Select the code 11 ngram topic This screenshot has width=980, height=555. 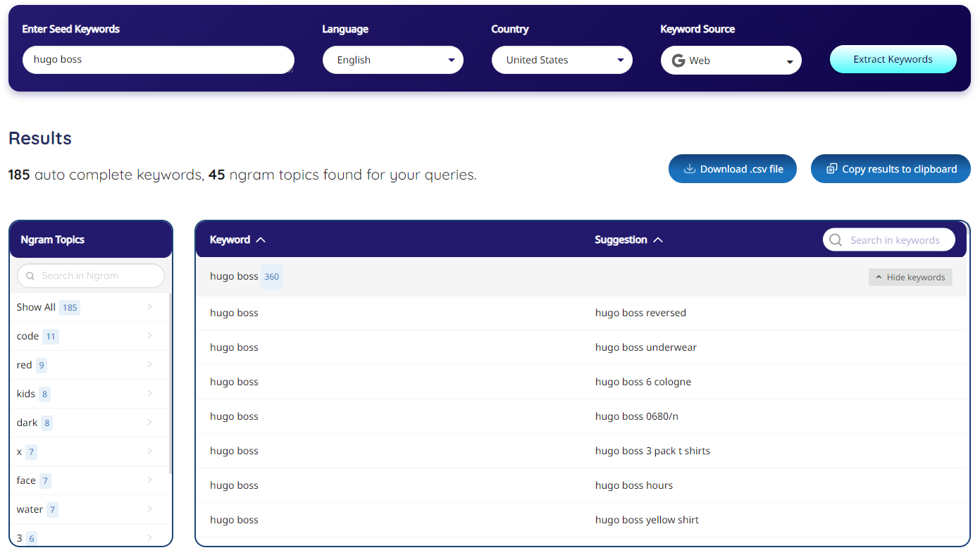pos(89,336)
